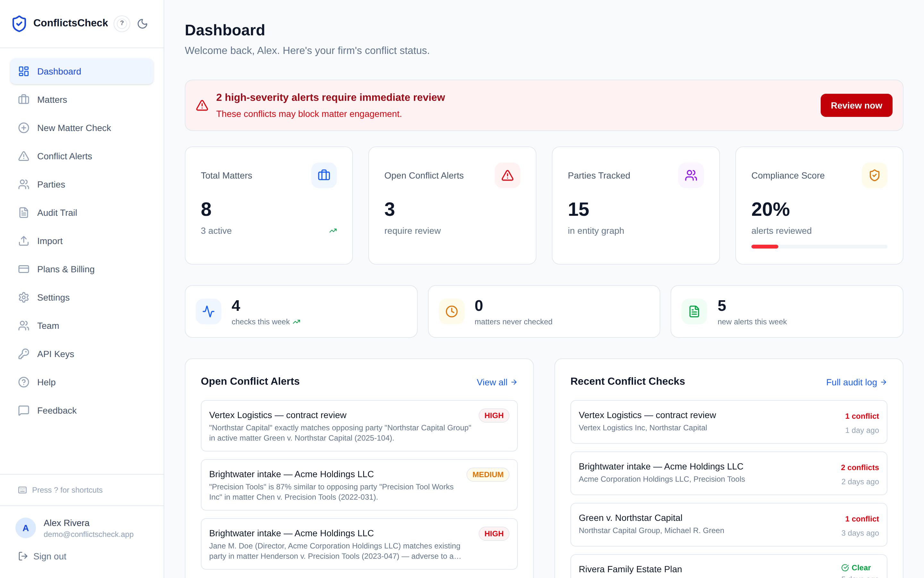This screenshot has width=924, height=578.
Task: Open help via the question mark icon
Action: coord(122,23)
